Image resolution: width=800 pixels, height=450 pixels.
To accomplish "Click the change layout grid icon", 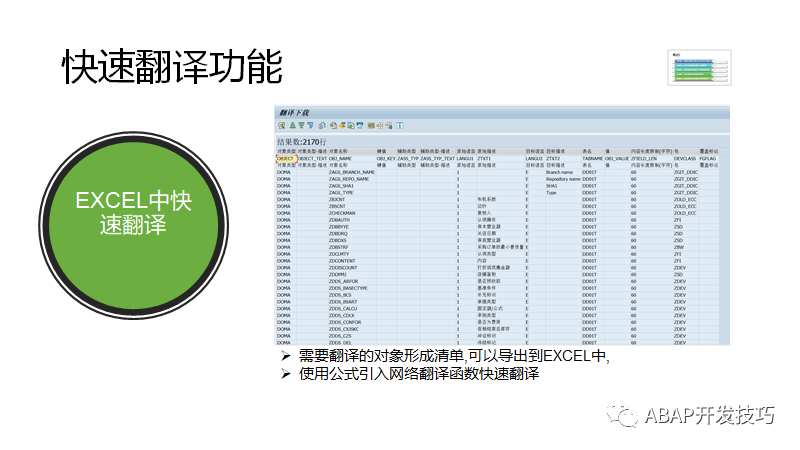I will pyautogui.click(x=371, y=125).
